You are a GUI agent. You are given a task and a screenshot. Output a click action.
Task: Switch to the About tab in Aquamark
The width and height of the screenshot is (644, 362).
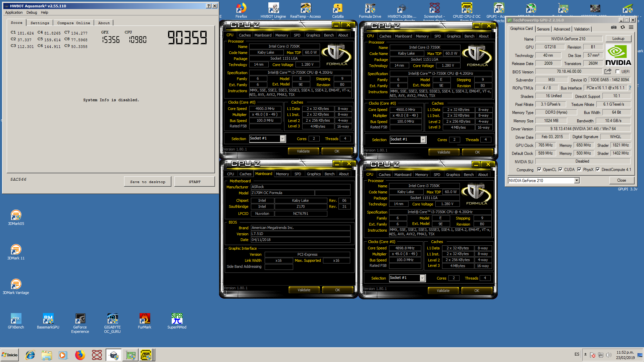(x=104, y=23)
